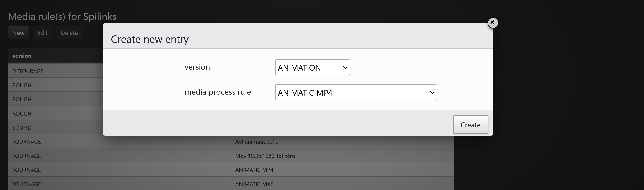Select the SOUND row
The width and height of the screenshot is (644, 190).
(x=22, y=128)
